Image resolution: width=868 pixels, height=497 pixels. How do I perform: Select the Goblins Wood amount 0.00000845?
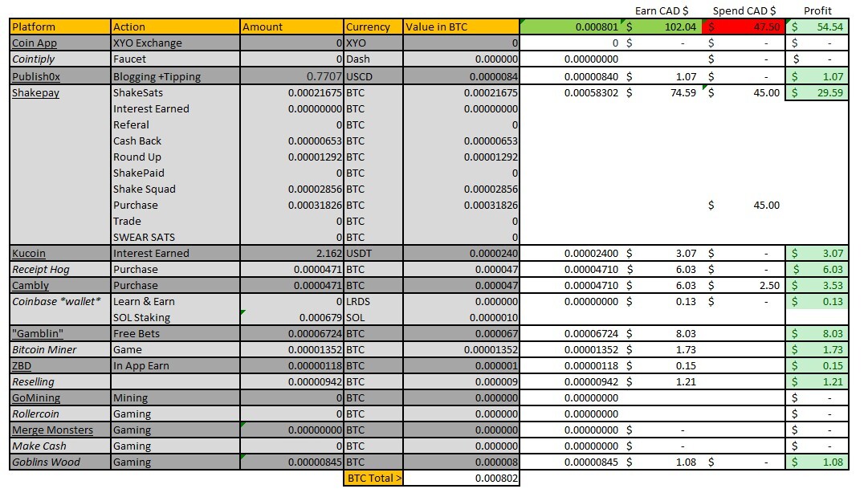pyautogui.click(x=291, y=462)
